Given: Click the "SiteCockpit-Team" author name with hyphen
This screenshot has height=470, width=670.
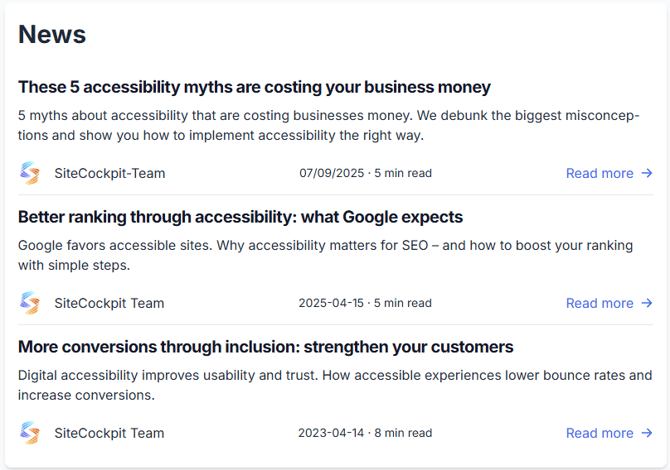Looking at the screenshot, I should (x=109, y=173).
